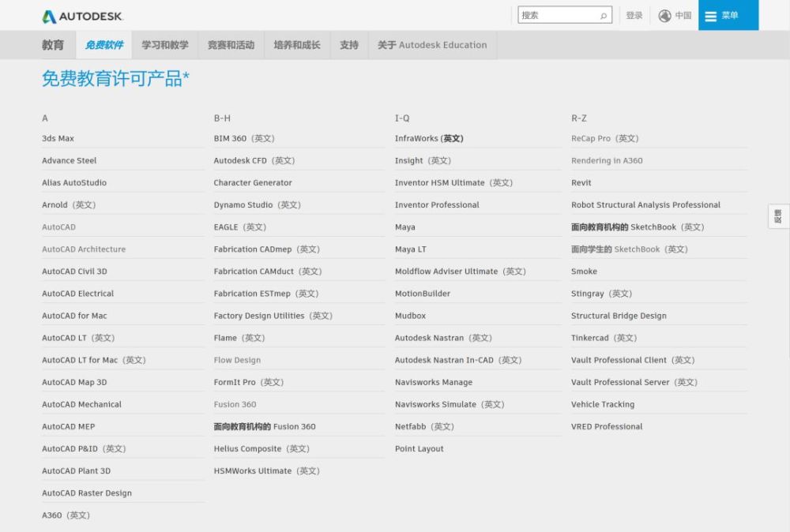The image size is (790, 532).
Task: Select the 教育 navigation item
Action: pos(53,45)
